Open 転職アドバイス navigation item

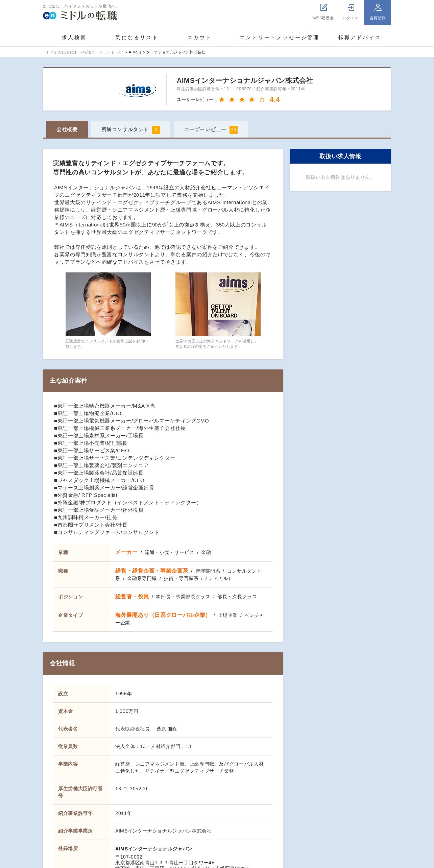[x=360, y=38]
